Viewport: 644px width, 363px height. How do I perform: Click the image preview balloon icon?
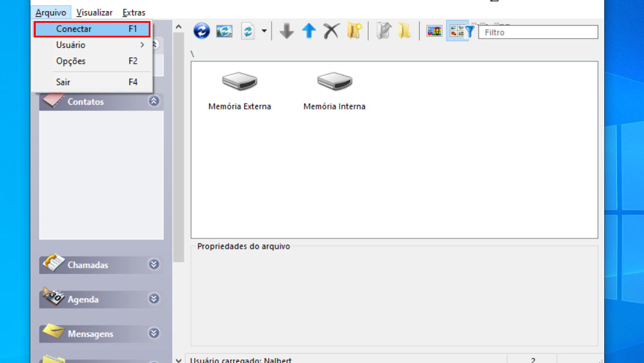point(434,31)
